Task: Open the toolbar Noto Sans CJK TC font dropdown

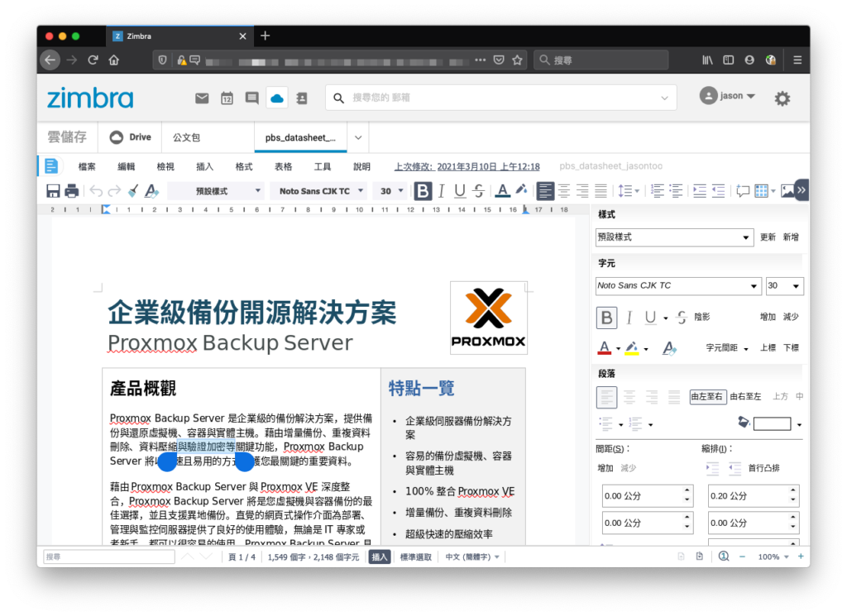Action: (x=320, y=191)
